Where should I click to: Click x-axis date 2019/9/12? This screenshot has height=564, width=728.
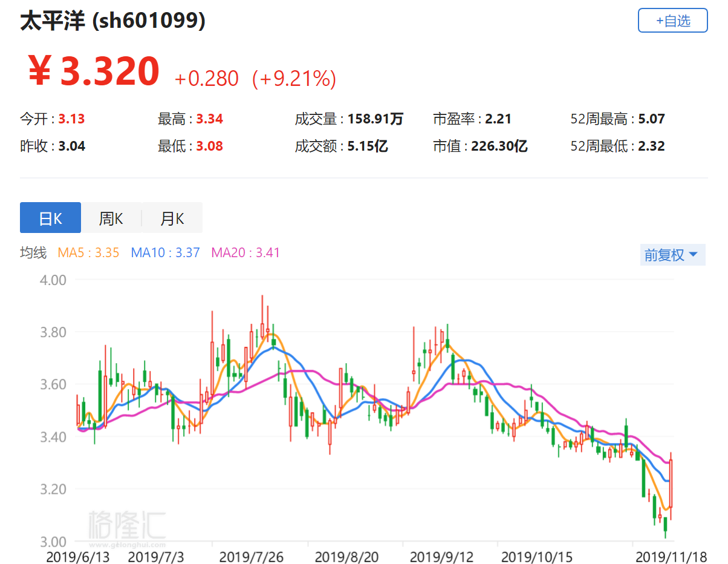pyautogui.click(x=441, y=556)
